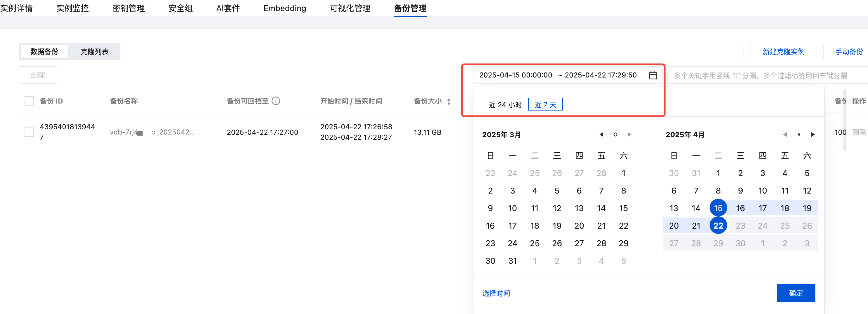
Task: Click previous arrow in April 2025 calendar
Action: point(785,134)
